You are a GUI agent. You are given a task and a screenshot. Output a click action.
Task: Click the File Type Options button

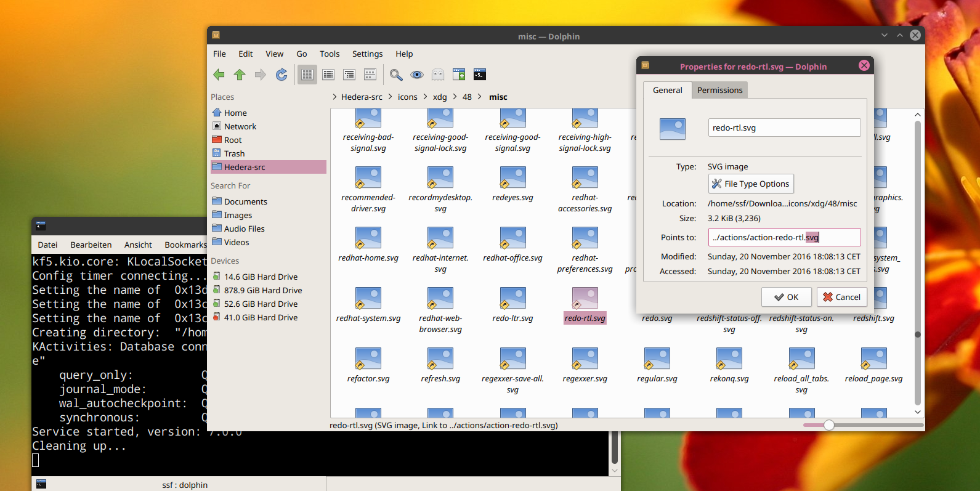pos(751,184)
